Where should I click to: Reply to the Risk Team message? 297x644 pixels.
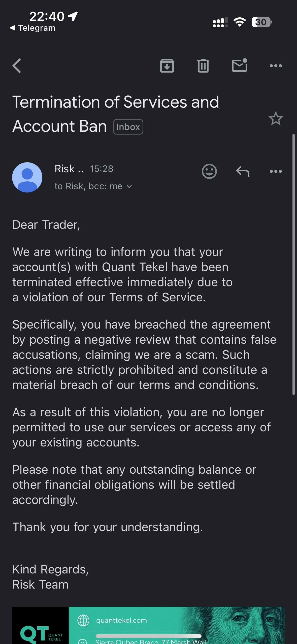pos(242,171)
